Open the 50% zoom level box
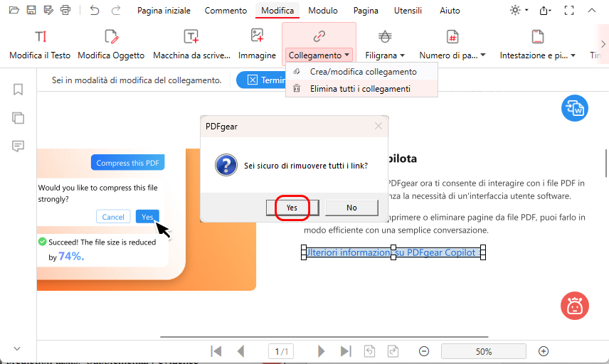 point(484,351)
